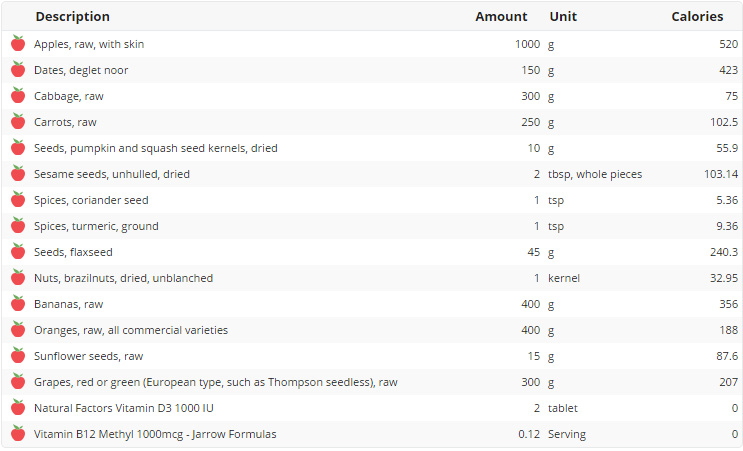The height and width of the screenshot is (451, 743).
Task: Click the icon next to Vitamin B12 Methyl entry
Action: 18,434
